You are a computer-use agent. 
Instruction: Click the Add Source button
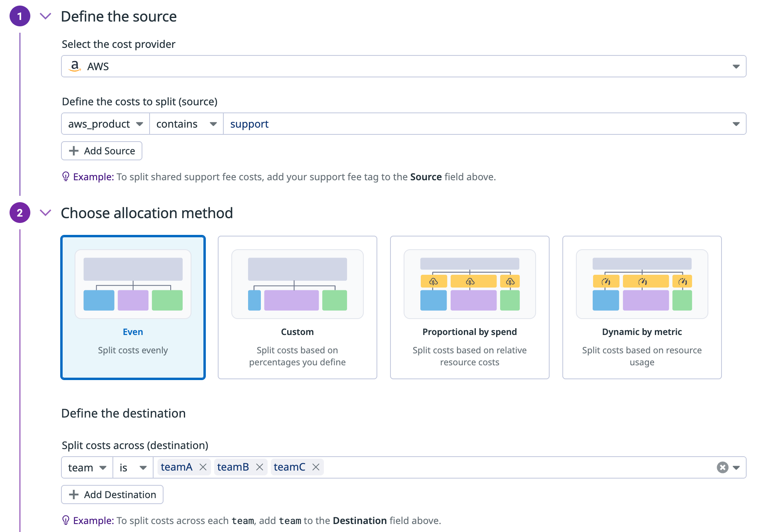[102, 151]
